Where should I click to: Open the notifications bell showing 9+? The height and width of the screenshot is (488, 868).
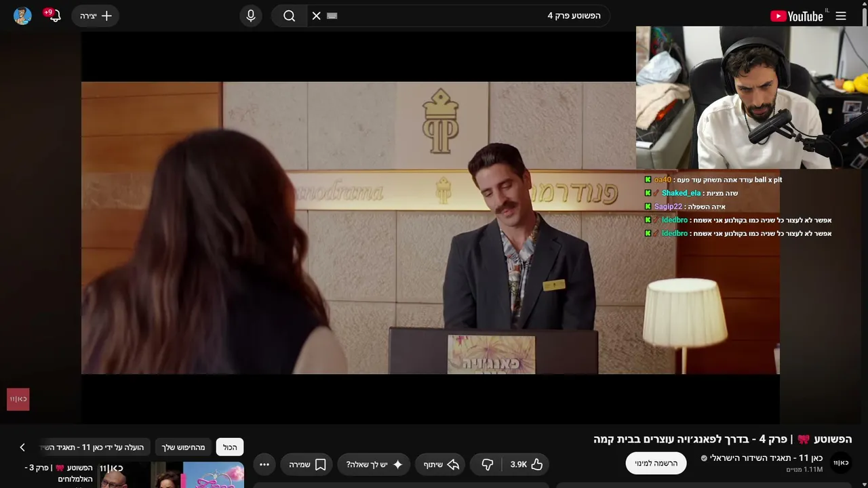click(54, 16)
